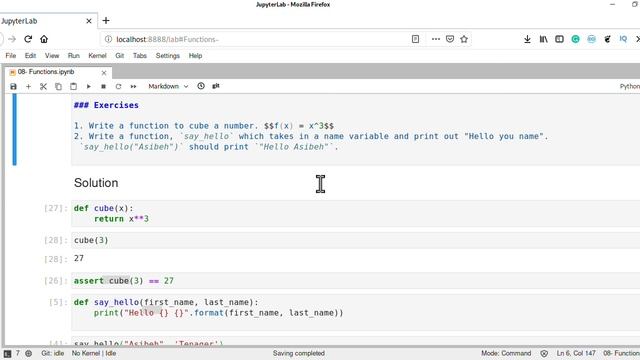Viewport: 640px width, 360px height.
Task: Click the Ln 6, Col 147 position indicator
Action: tap(576, 353)
